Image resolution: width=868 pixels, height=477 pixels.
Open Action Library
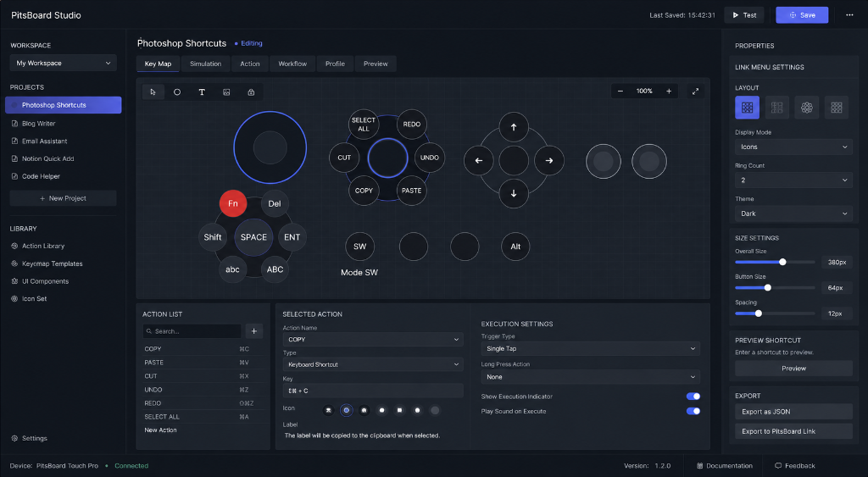tap(37, 246)
